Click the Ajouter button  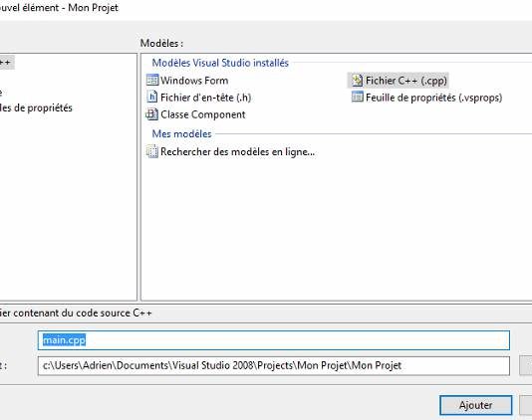click(x=475, y=405)
